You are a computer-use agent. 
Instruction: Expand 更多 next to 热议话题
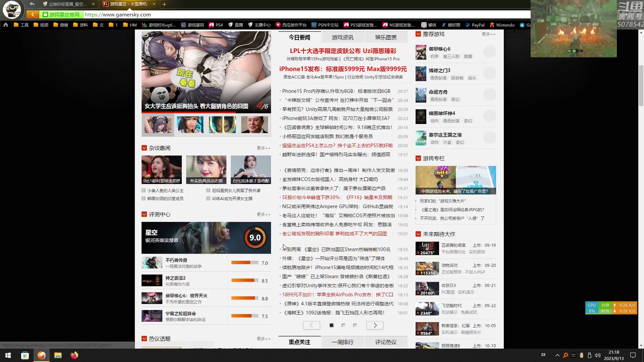pyautogui.click(x=263, y=339)
